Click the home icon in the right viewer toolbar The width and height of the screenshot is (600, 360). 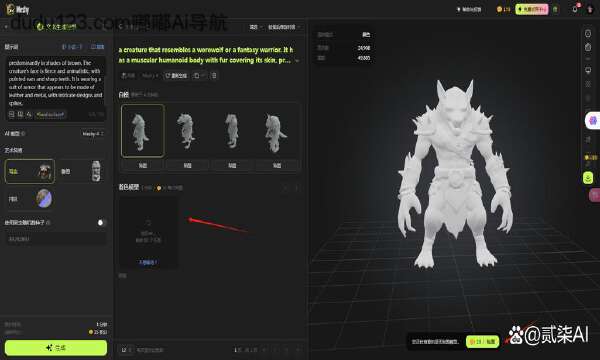point(588,47)
